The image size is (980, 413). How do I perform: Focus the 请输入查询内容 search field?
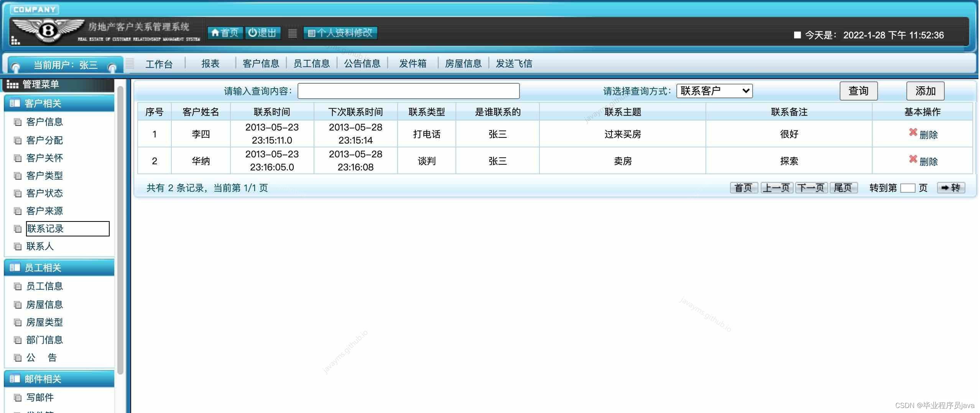409,91
